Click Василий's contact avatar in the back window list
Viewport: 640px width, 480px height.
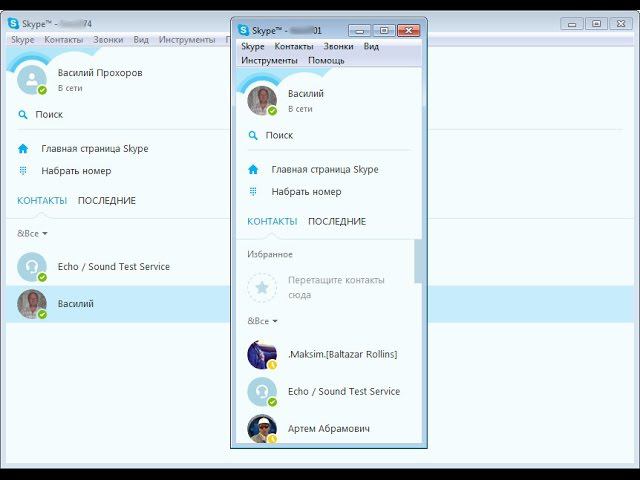point(32,304)
